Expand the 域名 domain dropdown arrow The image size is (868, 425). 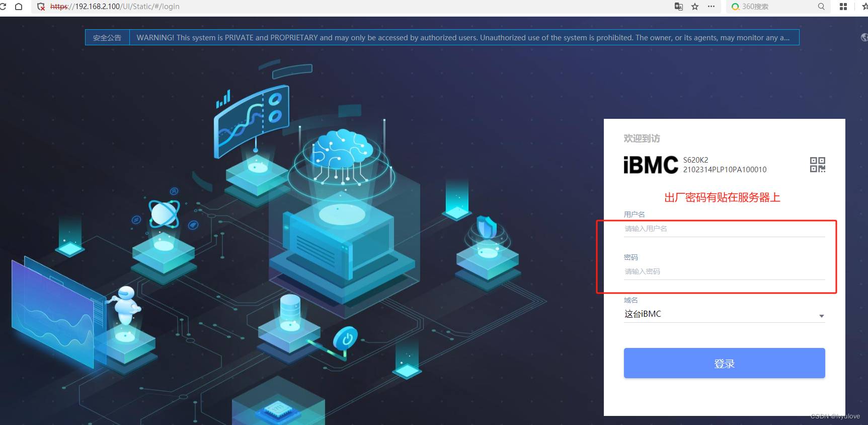coord(821,316)
